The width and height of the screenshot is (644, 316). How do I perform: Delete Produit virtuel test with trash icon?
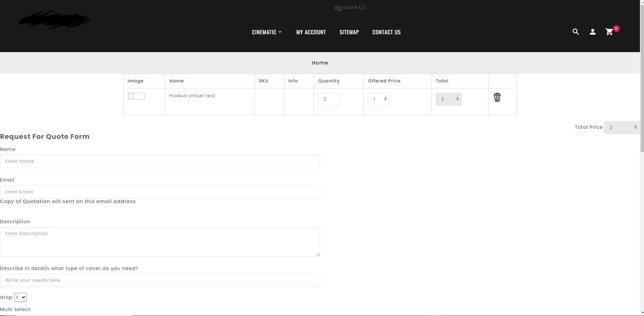497,97
